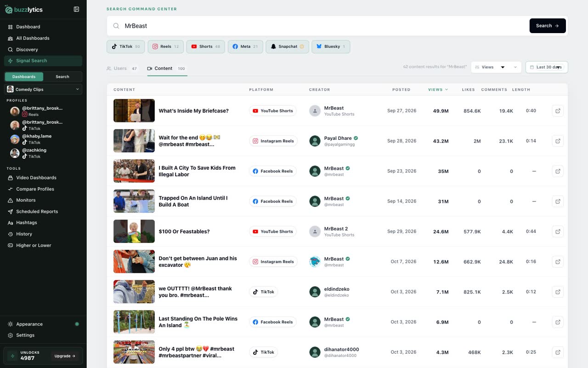Expand the Comedy Clips dashboard dropdown

pyautogui.click(x=43, y=89)
